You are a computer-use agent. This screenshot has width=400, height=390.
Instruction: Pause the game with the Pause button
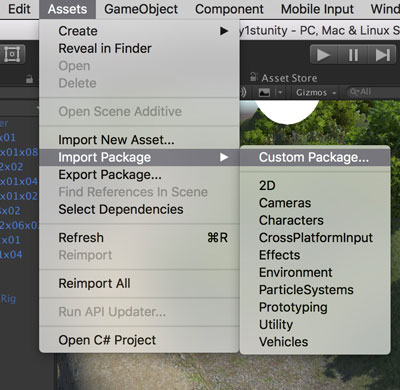[353, 55]
